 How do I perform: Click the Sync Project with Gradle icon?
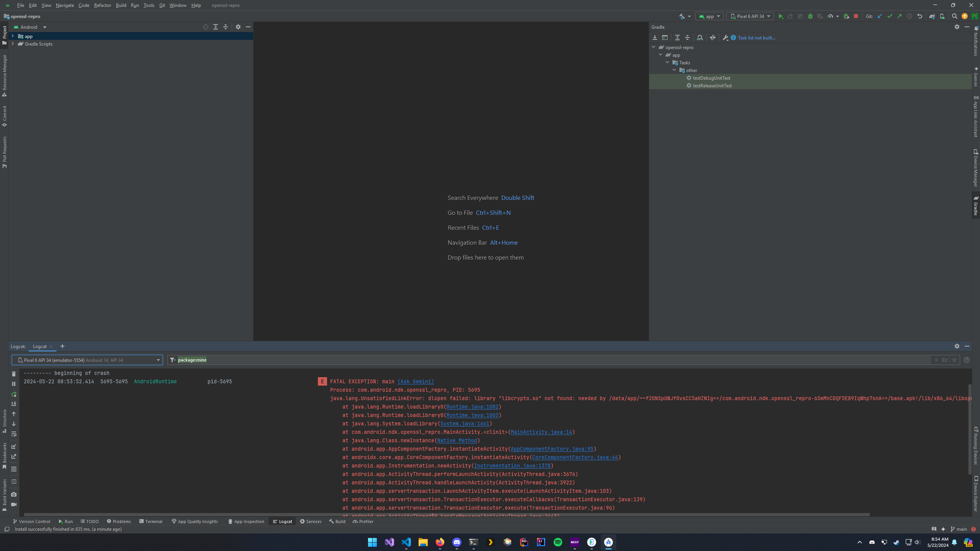pos(932,16)
